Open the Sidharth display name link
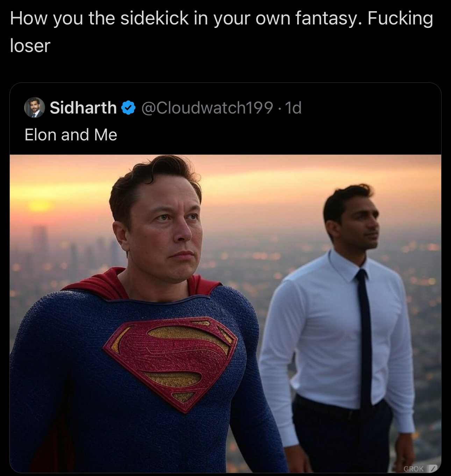Image resolution: width=451 pixels, height=476 pixels. [83, 108]
